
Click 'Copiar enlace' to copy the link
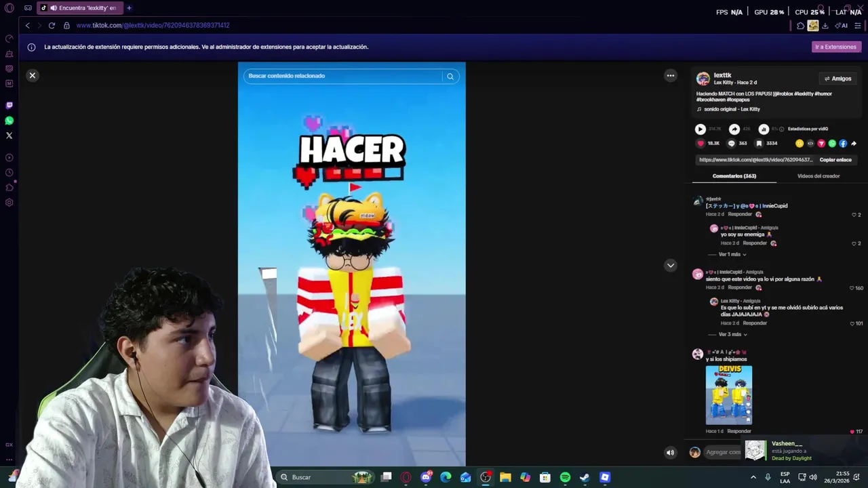(x=835, y=160)
